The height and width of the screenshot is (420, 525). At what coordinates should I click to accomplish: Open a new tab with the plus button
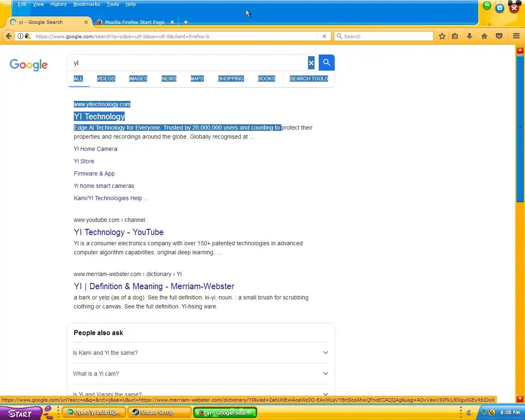pos(186,22)
